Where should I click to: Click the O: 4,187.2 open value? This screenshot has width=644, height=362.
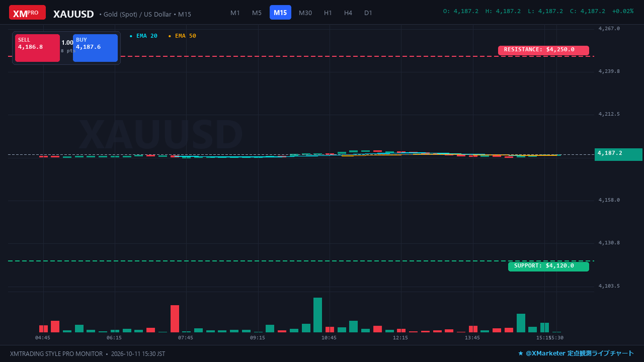coord(460,11)
